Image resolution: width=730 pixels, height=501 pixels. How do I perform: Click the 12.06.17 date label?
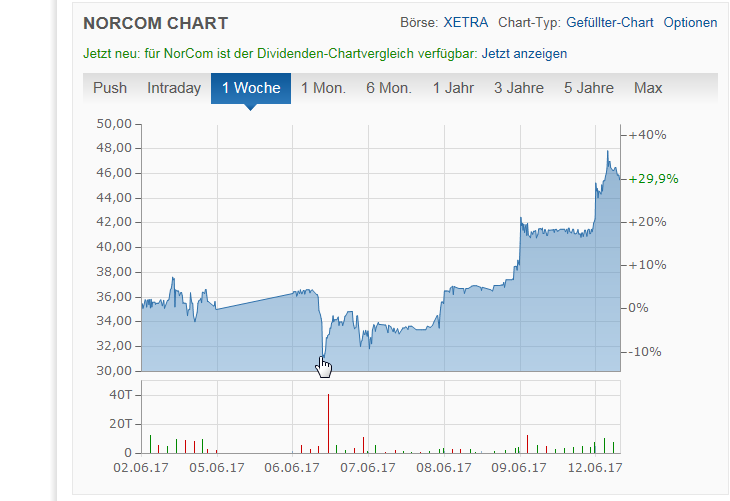pos(598,467)
